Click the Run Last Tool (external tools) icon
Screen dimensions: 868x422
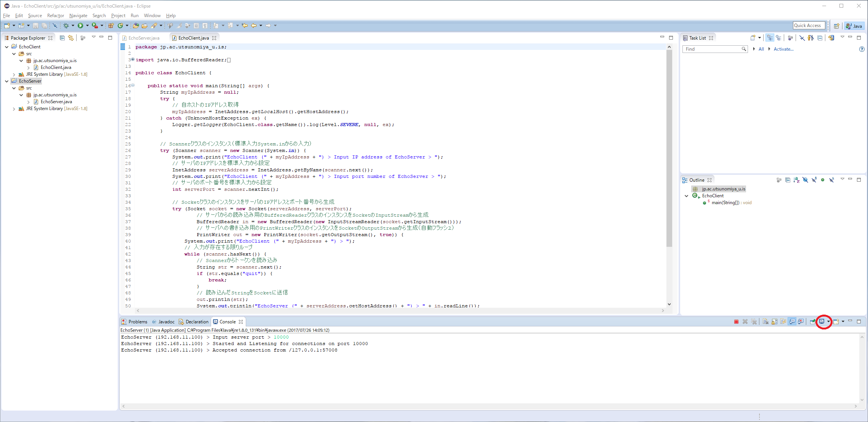95,26
